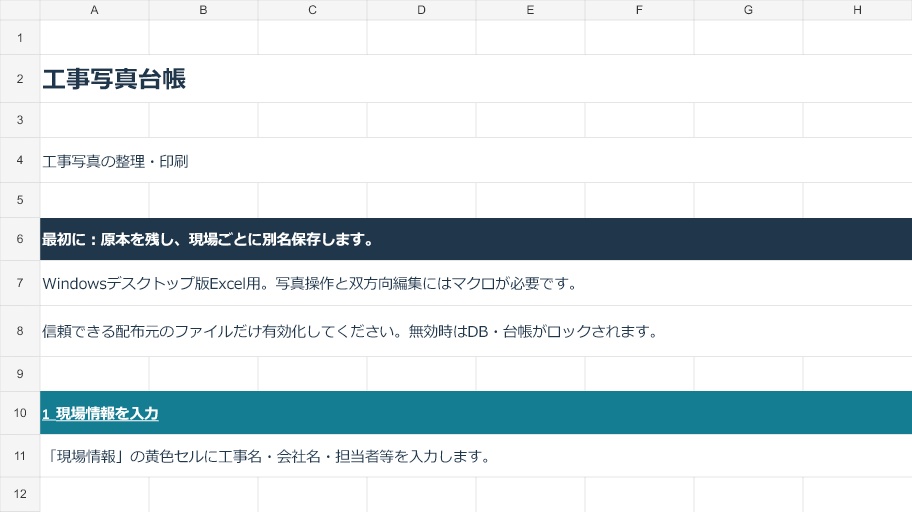Click the title 工事写真台帳
The image size is (912, 512).
(x=114, y=79)
